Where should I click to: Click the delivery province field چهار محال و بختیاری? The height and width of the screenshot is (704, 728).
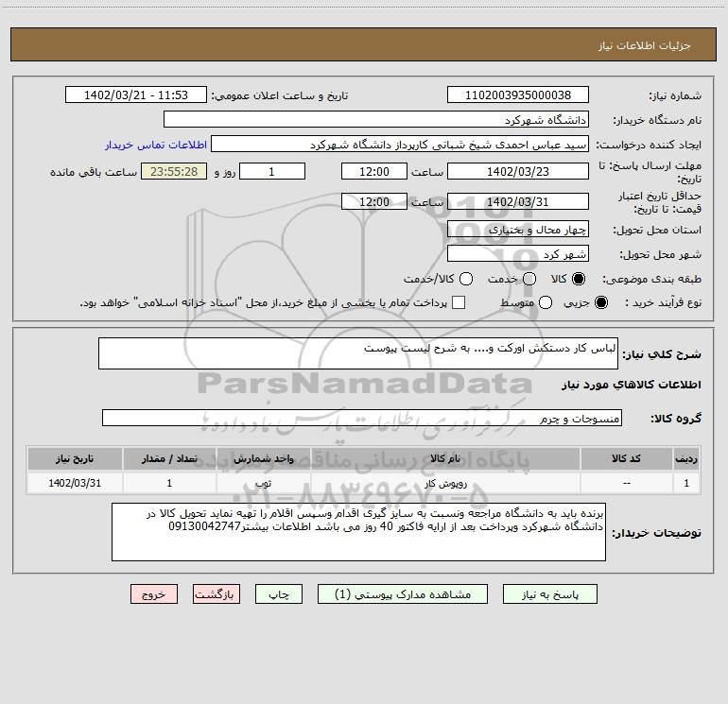(518, 229)
